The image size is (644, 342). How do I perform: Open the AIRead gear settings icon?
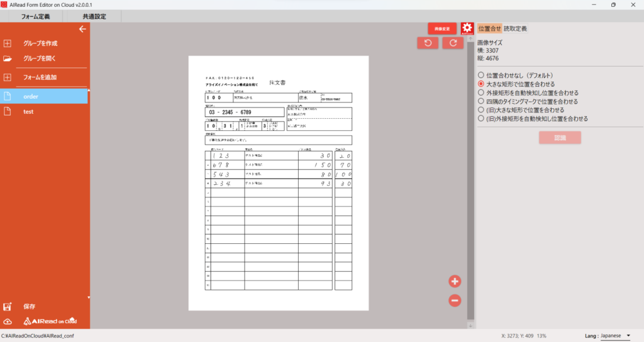pos(467,29)
